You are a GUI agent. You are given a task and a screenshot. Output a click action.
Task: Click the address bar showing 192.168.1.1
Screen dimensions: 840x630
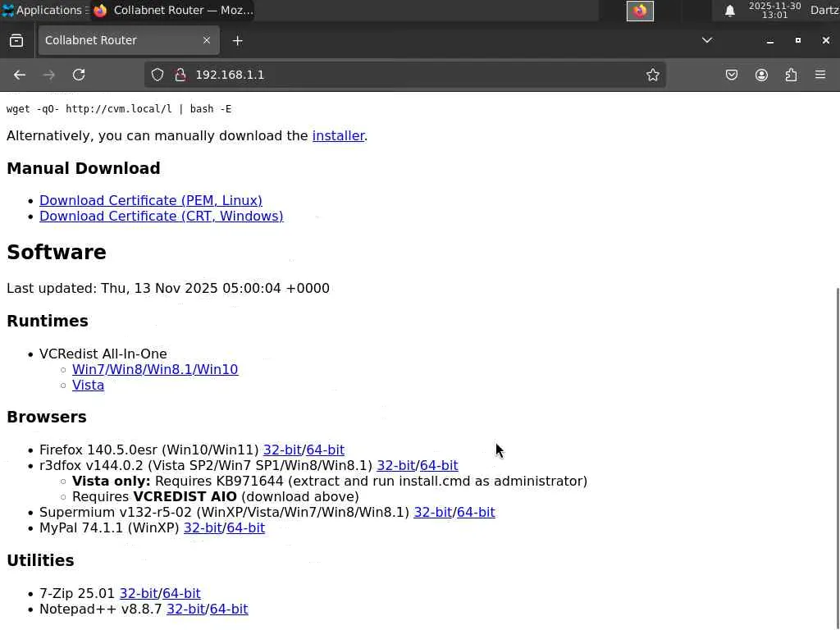point(405,75)
